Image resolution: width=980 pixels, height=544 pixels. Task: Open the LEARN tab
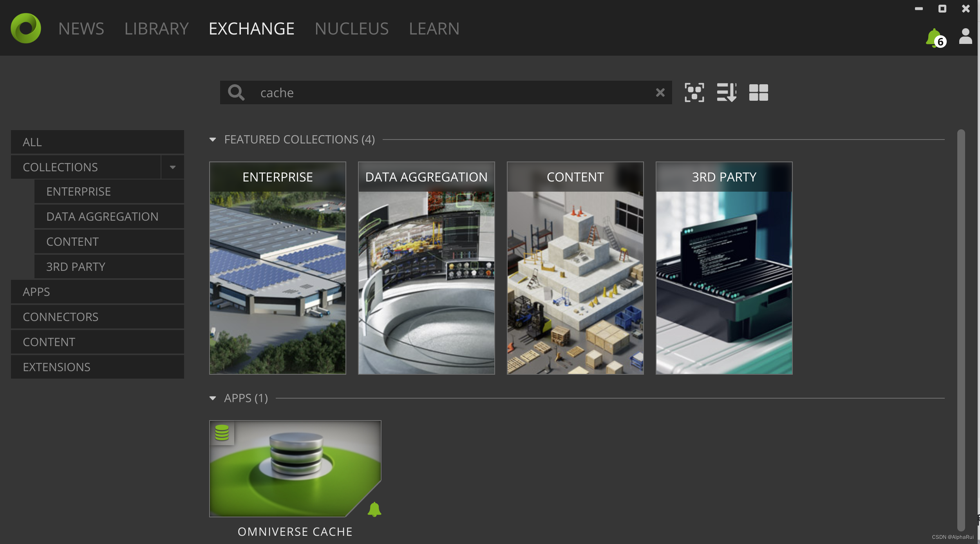point(434,29)
